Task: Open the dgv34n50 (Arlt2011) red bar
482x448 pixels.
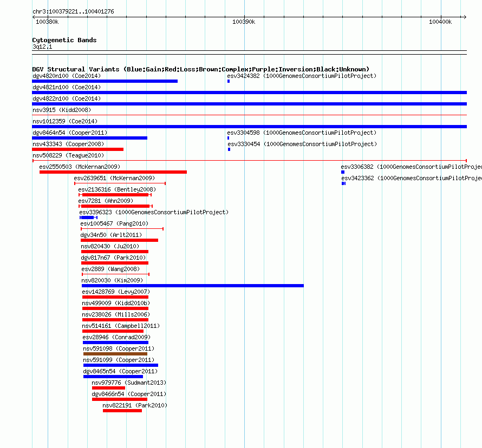Action: pyautogui.click(x=119, y=240)
